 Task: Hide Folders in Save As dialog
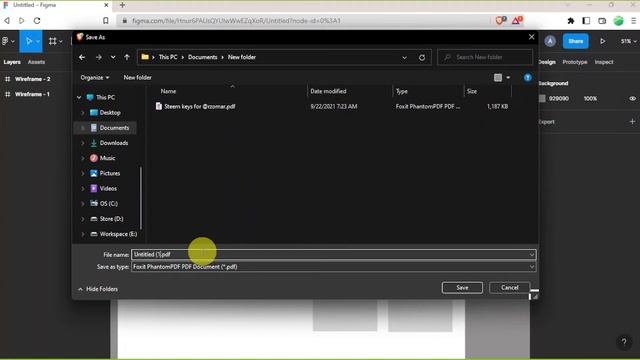(x=98, y=289)
